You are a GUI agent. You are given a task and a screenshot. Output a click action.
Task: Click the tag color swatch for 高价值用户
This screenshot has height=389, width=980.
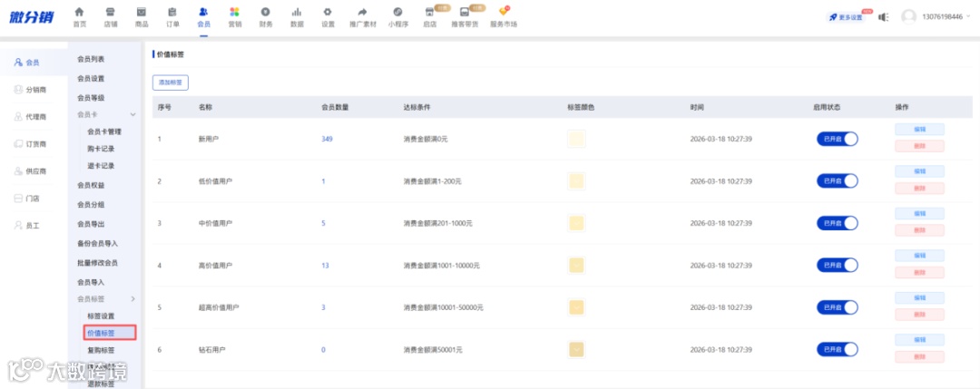[x=576, y=266]
